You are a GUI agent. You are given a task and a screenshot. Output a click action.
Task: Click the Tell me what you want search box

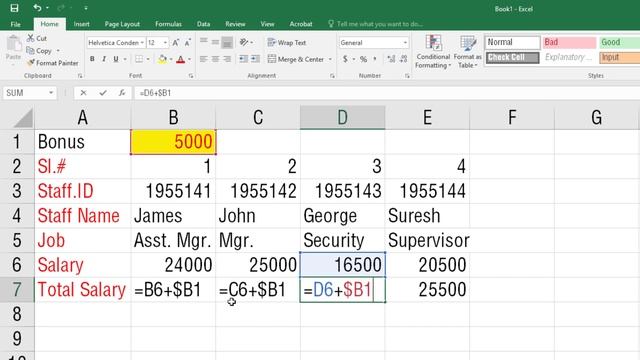[376, 24]
